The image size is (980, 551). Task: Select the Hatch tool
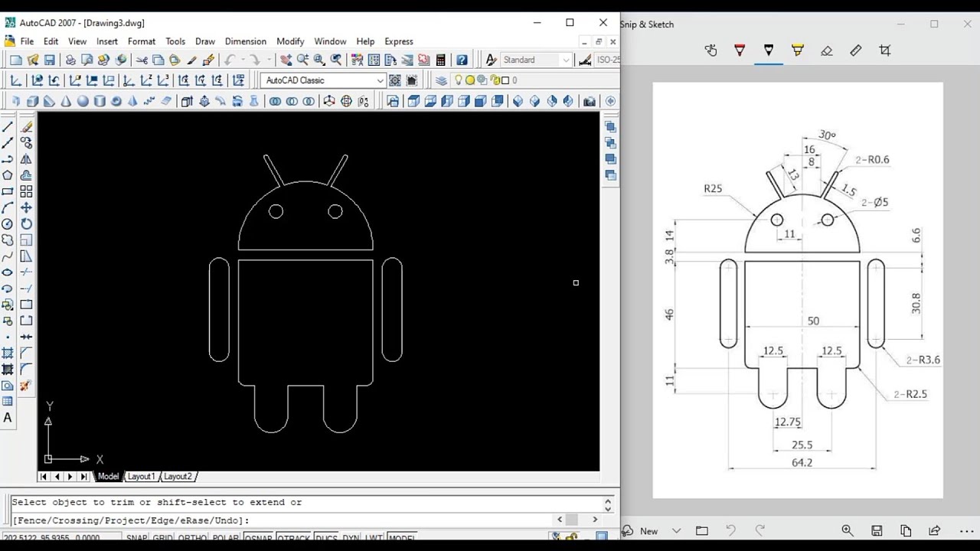(8, 353)
